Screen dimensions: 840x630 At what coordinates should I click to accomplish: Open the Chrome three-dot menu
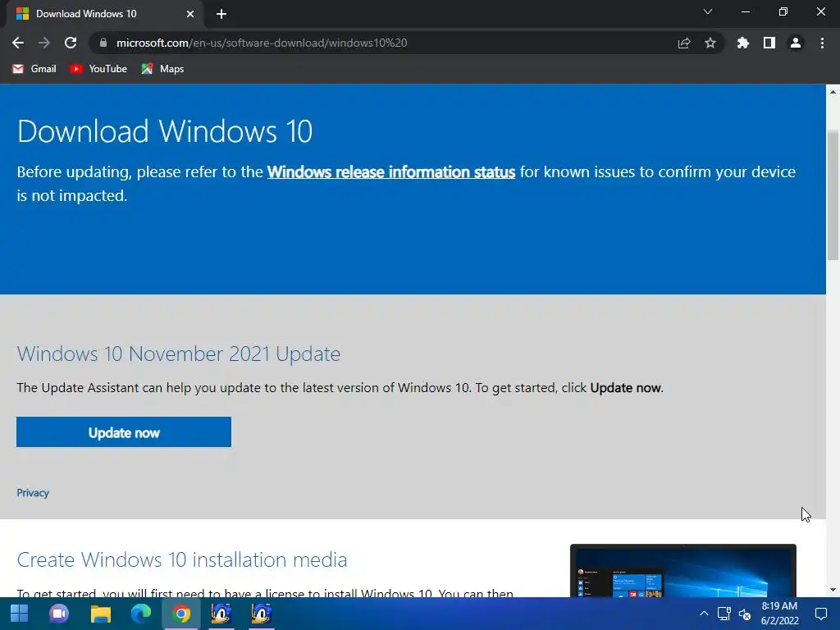tap(822, 43)
